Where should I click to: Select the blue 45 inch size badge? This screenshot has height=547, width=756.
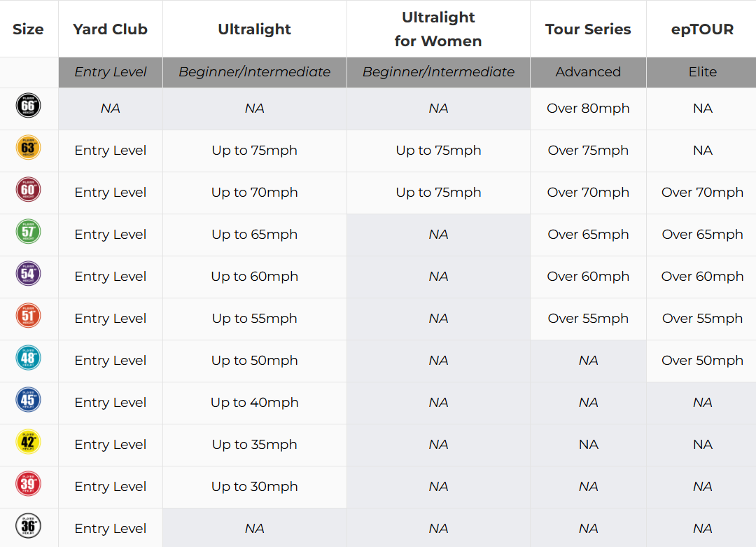(28, 400)
